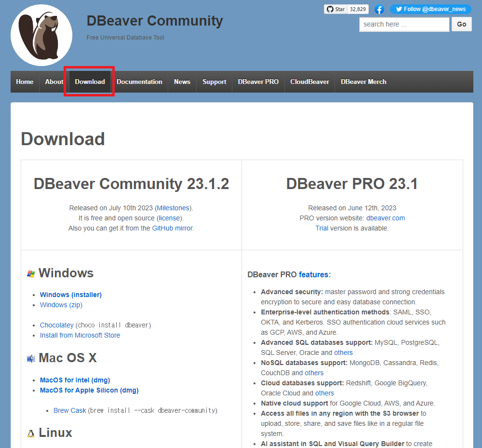Open the license link

click(x=169, y=218)
